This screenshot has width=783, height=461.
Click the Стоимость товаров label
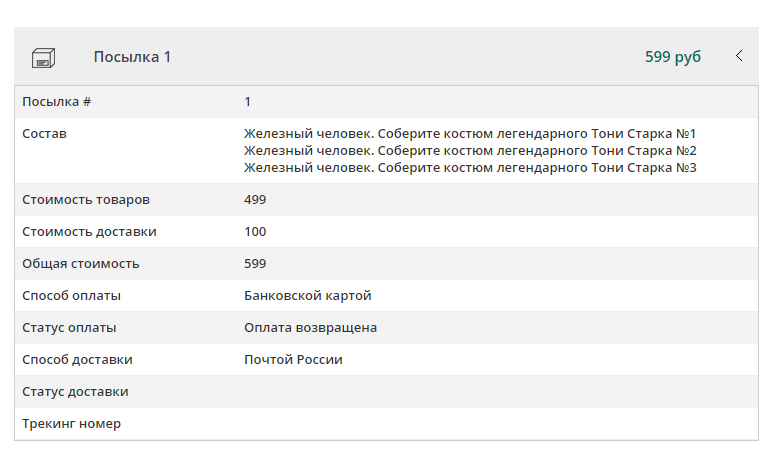click(86, 200)
